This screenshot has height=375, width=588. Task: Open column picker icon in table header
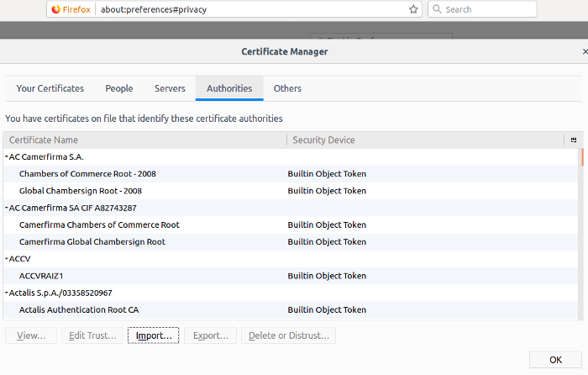(x=574, y=140)
